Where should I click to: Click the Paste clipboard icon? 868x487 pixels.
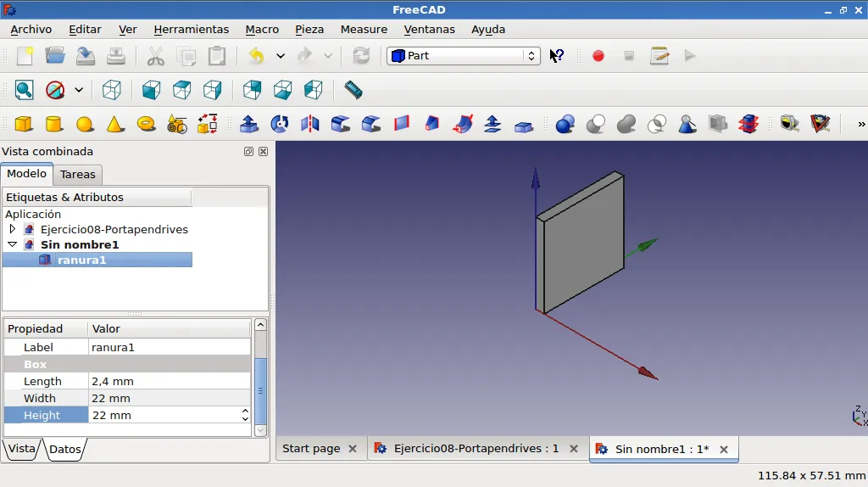(216, 56)
